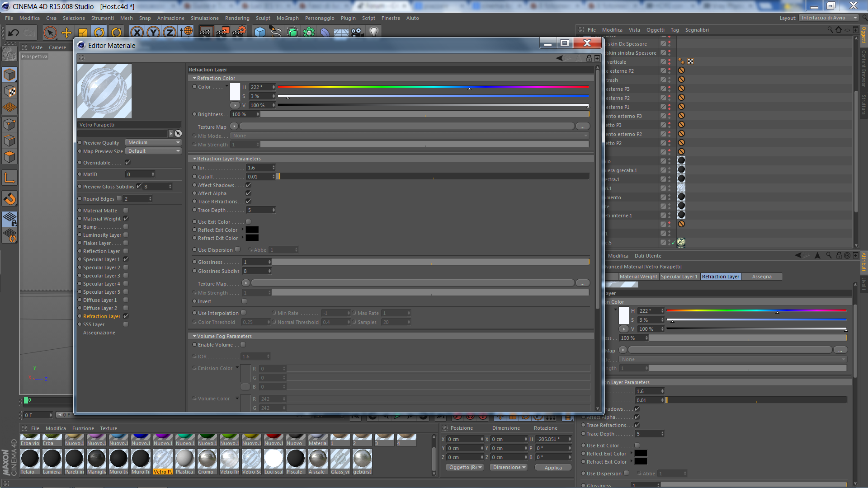Collapse the Refraction Layer Parameters section
The image size is (868, 488).
click(x=194, y=159)
